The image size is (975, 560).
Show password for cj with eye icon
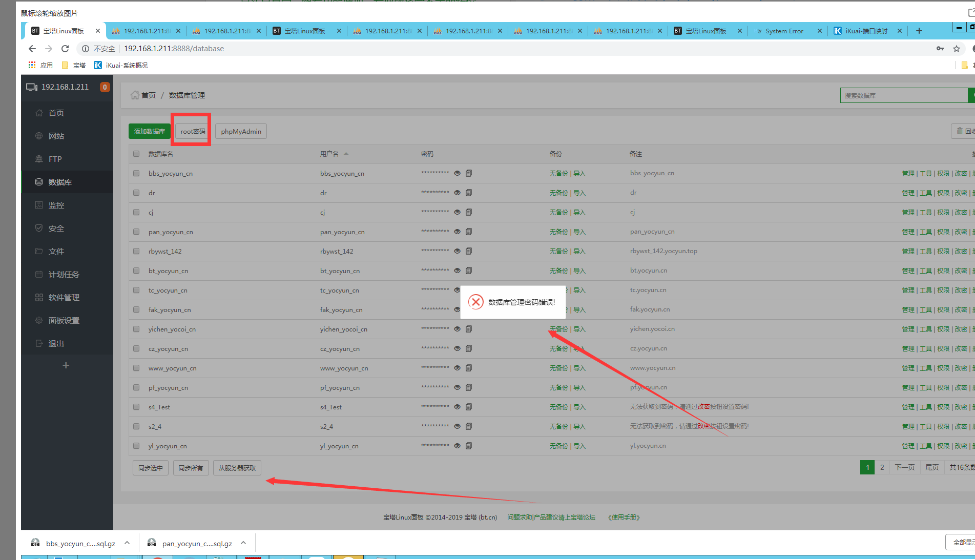click(x=458, y=212)
